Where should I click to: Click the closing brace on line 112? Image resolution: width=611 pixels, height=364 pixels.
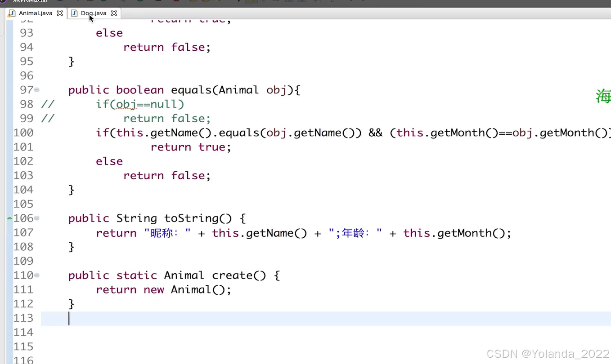71,304
